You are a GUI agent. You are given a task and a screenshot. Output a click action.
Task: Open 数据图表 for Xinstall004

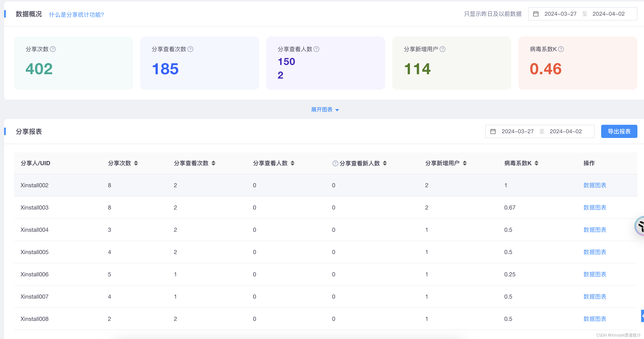595,230
